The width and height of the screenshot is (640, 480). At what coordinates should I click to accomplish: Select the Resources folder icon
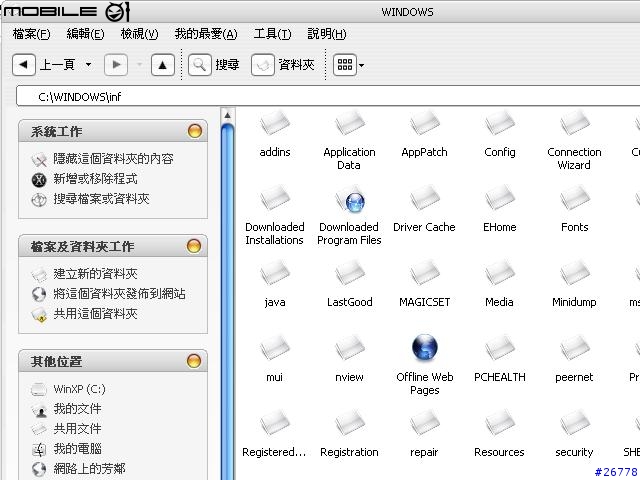(500, 423)
